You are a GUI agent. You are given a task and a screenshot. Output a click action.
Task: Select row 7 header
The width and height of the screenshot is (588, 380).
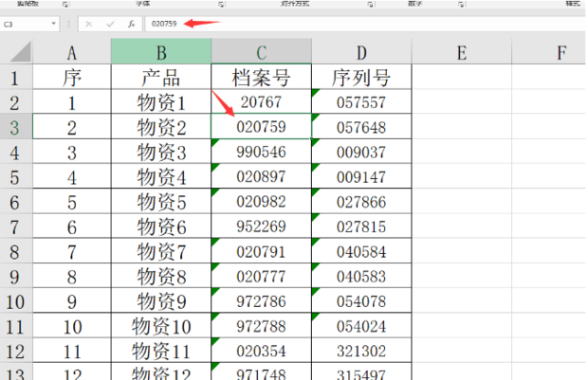click(16, 226)
